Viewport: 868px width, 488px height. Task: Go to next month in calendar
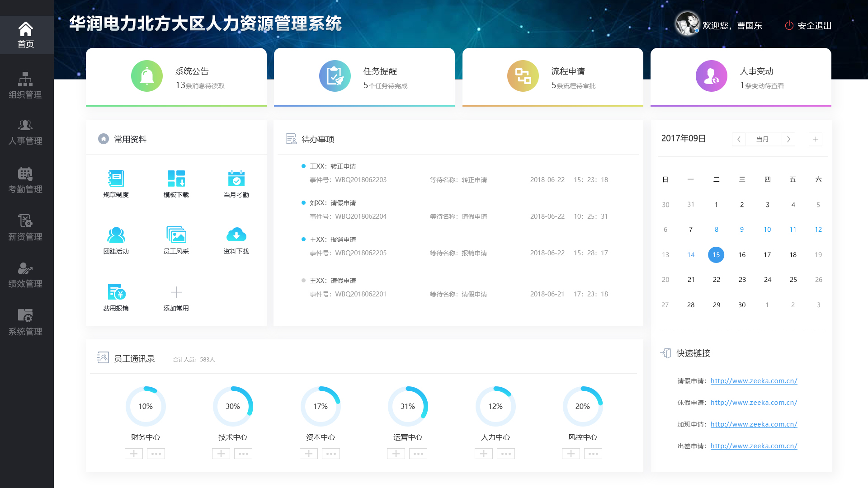pyautogui.click(x=788, y=139)
